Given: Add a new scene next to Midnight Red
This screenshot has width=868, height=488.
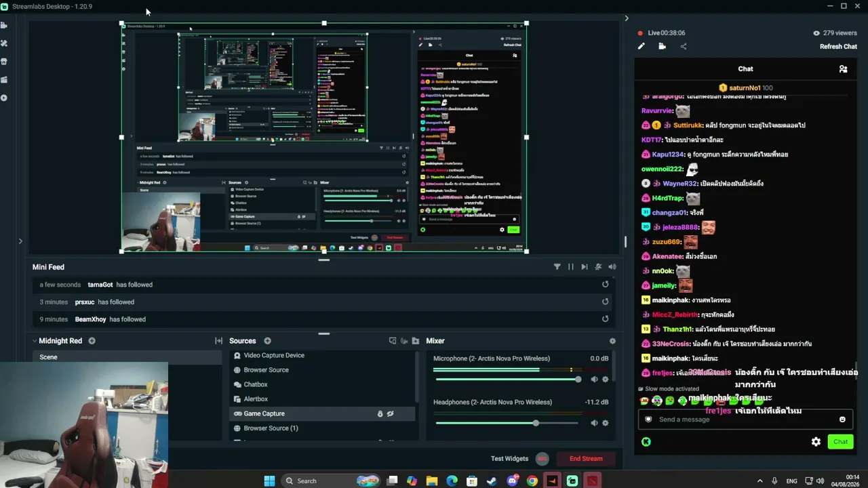Looking at the screenshot, I should pyautogui.click(x=92, y=341).
